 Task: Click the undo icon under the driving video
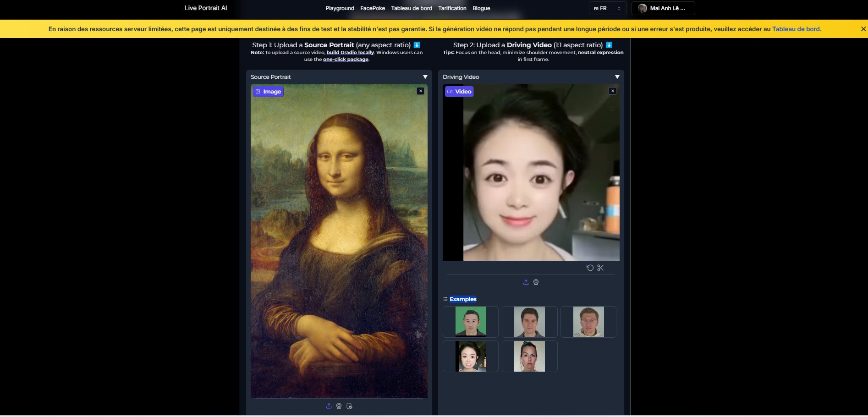[x=590, y=268]
